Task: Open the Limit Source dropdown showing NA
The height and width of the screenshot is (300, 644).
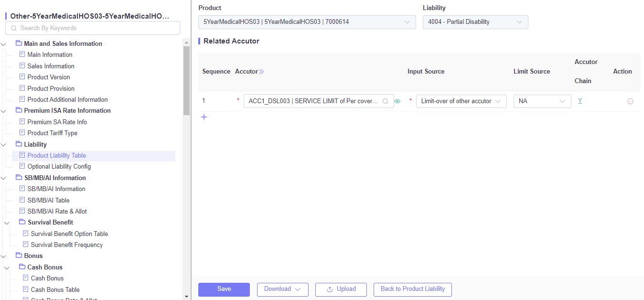Action: coord(542,101)
